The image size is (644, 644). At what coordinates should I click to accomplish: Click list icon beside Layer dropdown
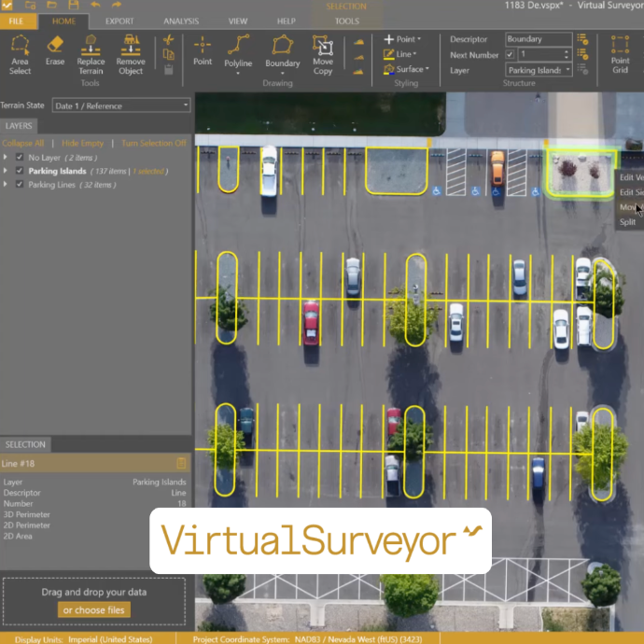click(x=582, y=69)
